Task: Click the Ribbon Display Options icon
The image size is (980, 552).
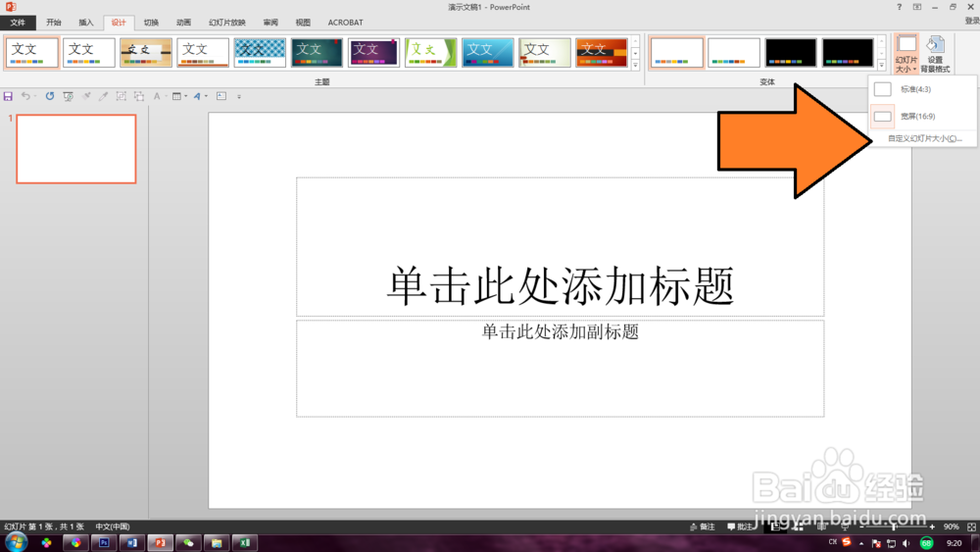Action: (917, 7)
